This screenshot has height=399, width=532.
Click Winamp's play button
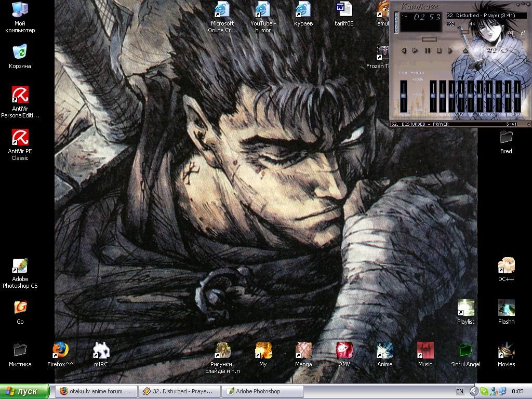(415, 50)
